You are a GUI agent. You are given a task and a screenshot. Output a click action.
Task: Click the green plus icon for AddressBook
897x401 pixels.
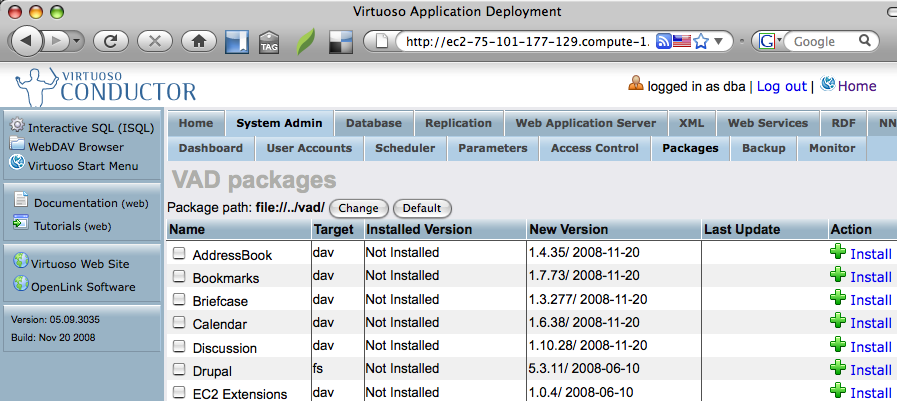(837, 252)
